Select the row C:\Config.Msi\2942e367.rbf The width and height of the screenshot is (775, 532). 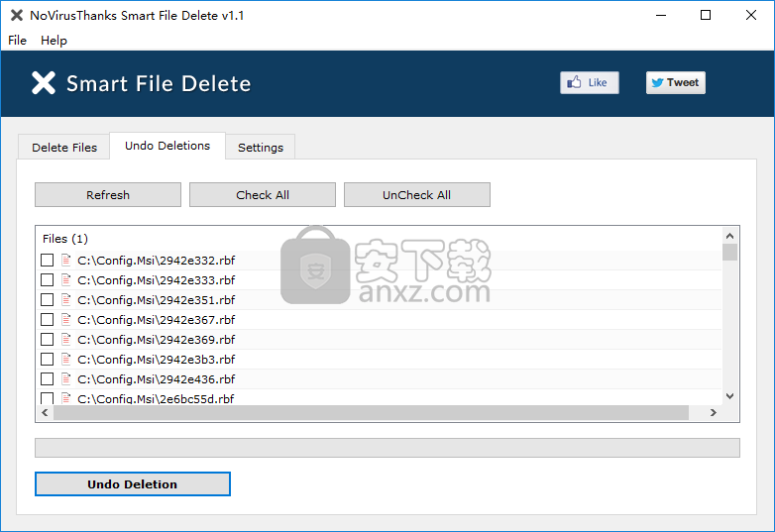[380, 320]
